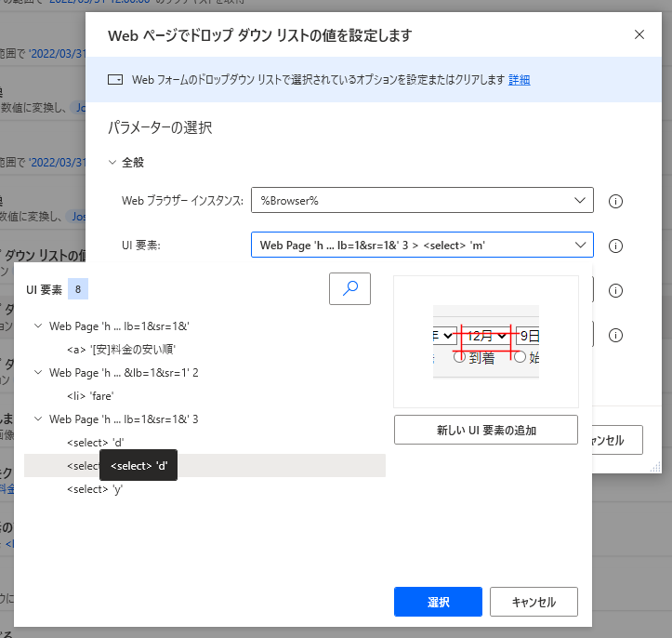This screenshot has width=672, height=638.
Task: Click キャンセル next to the 選択 button
Action: (534, 602)
